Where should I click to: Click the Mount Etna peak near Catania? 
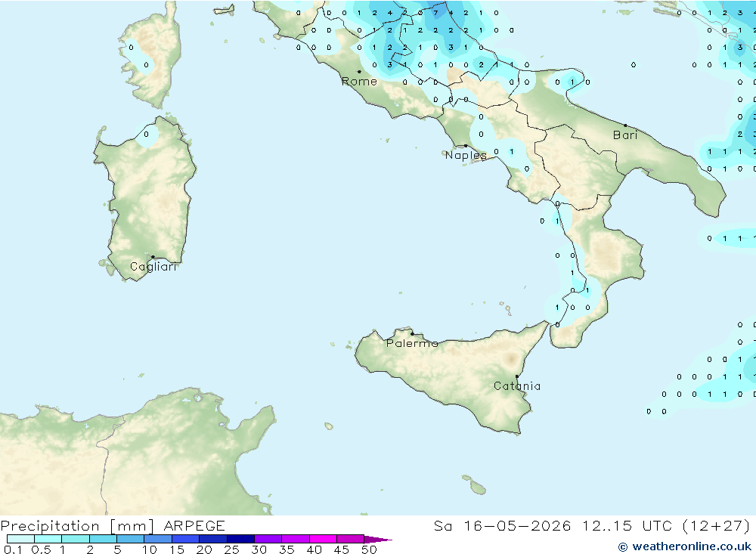pos(510,359)
